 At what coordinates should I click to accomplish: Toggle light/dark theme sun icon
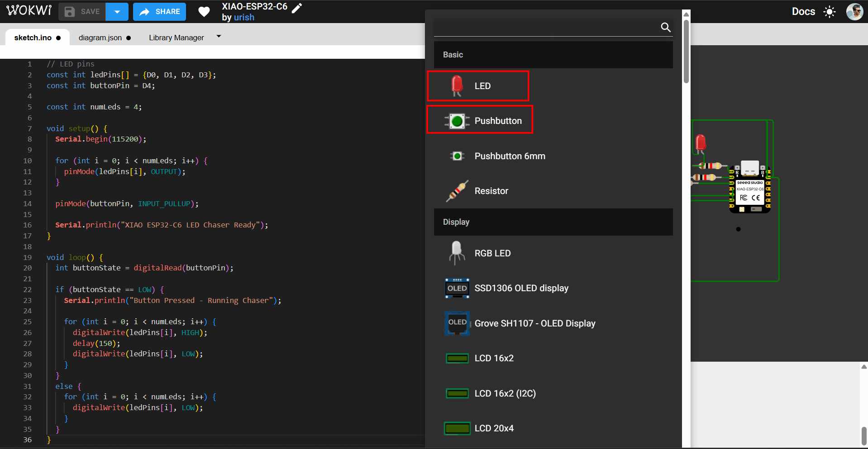coord(830,12)
